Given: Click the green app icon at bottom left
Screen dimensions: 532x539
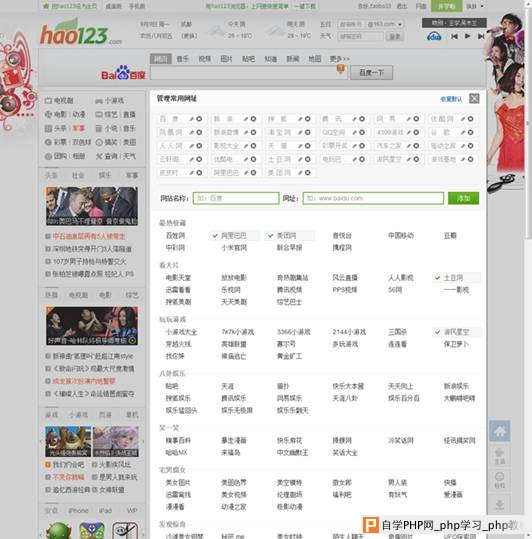Looking at the screenshot, I should (x=59, y=530).
